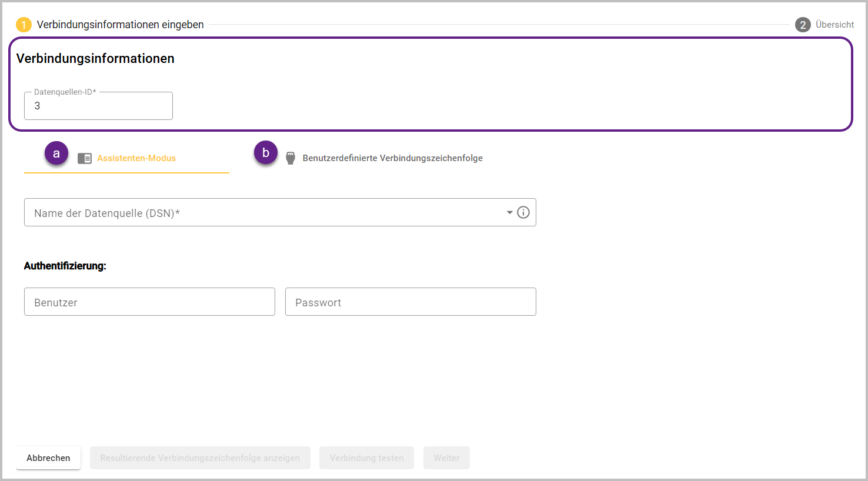Expand the DSN dropdown arrow

509,212
